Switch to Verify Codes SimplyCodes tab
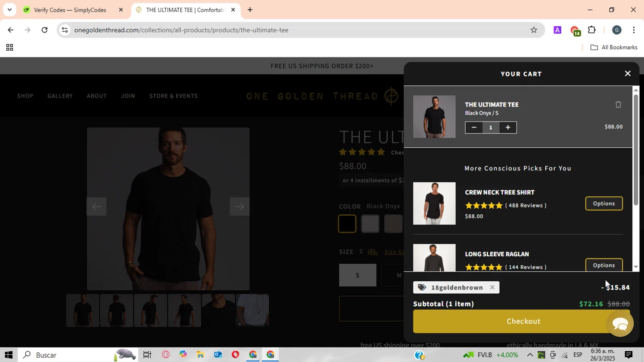 coord(70,10)
